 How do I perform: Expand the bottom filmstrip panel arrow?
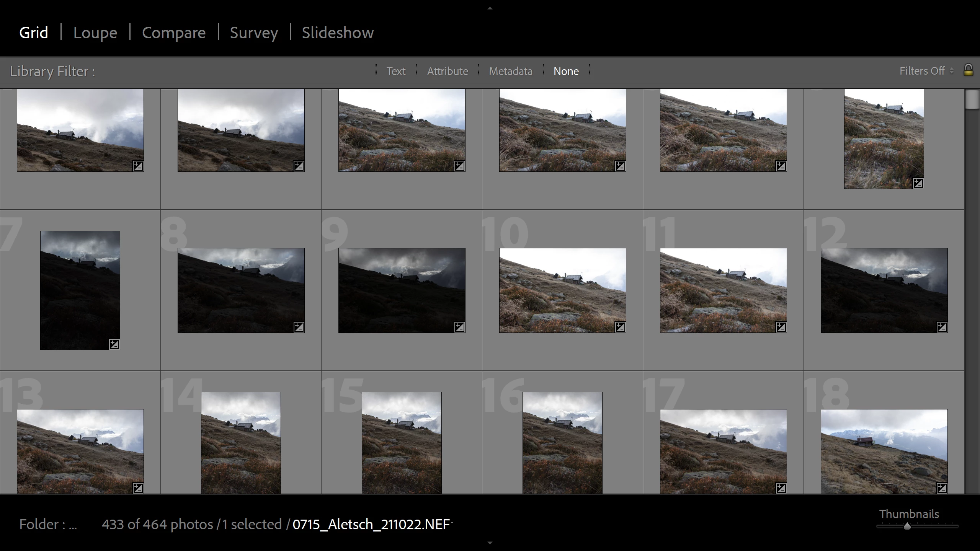490,543
